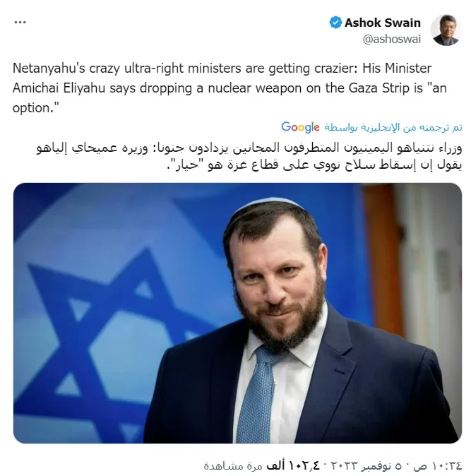471x476 pixels.
Task: Open the three-dot more options menu
Action: click(20, 22)
